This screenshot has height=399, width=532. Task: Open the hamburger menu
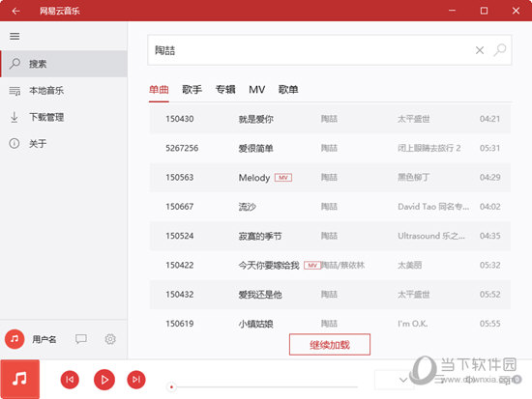15,36
